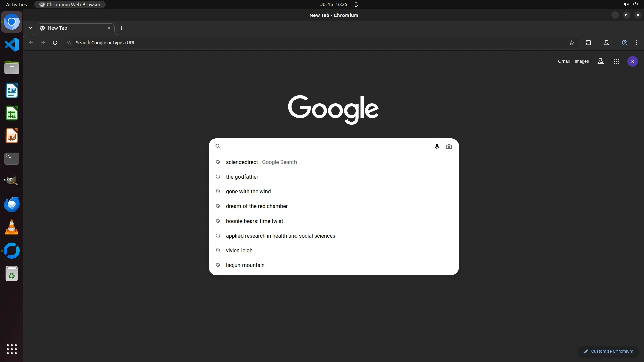
Task: Open Activities overview
Action: point(16,4)
